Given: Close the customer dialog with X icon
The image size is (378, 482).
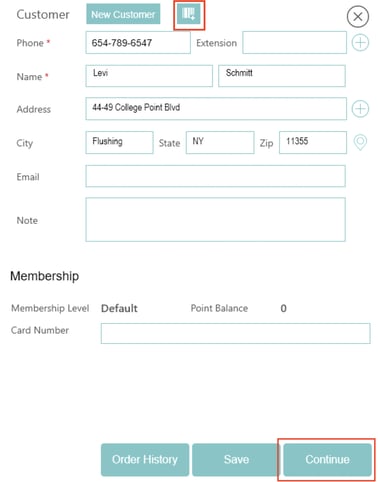Looking at the screenshot, I should pyautogui.click(x=358, y=17).
